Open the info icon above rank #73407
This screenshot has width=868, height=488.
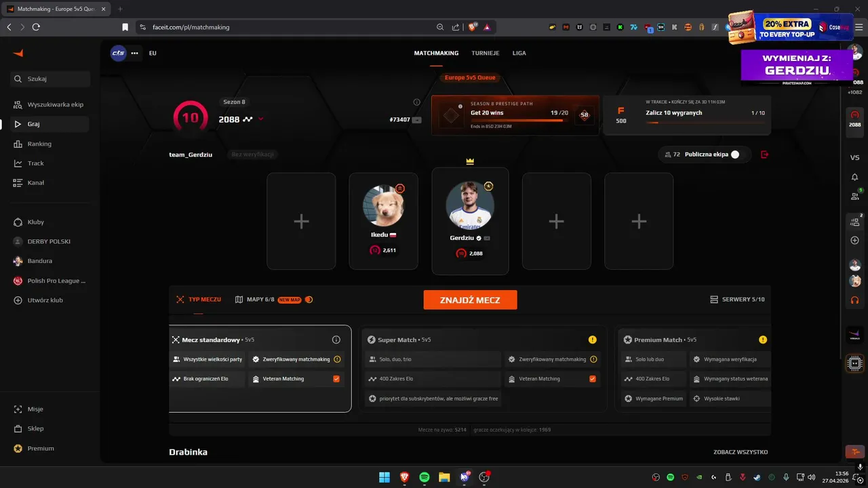pyautogui.click(x=417, y=102)
